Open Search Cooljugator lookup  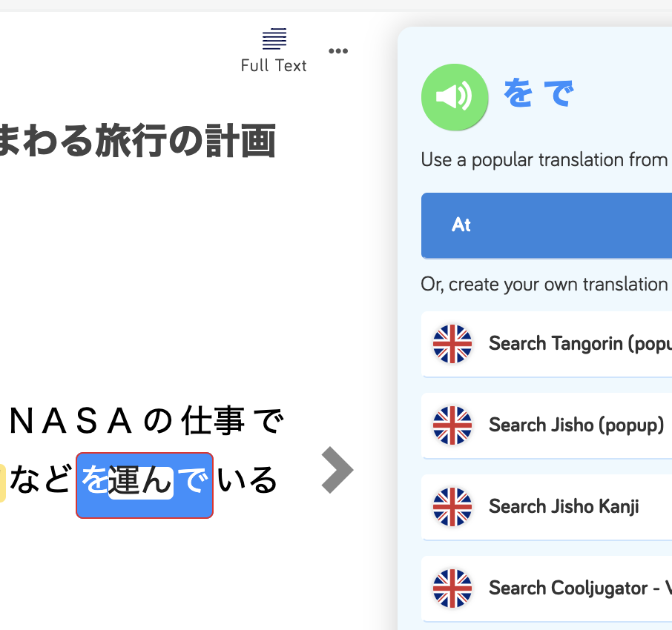547,588
